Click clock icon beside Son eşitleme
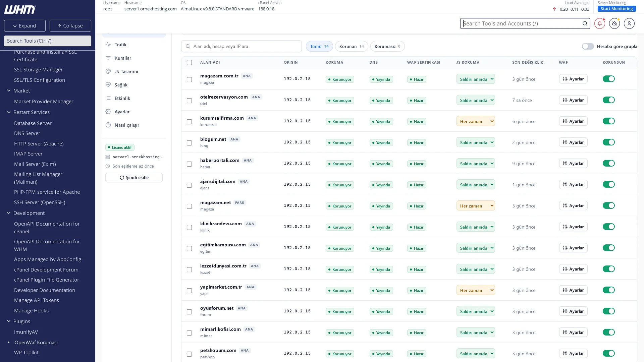This screenshot has width=644, height=362. coord(108,166)
